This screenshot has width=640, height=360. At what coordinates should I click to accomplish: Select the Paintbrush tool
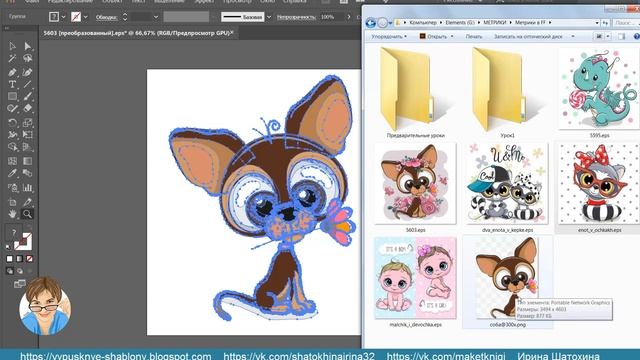(27, 96)
